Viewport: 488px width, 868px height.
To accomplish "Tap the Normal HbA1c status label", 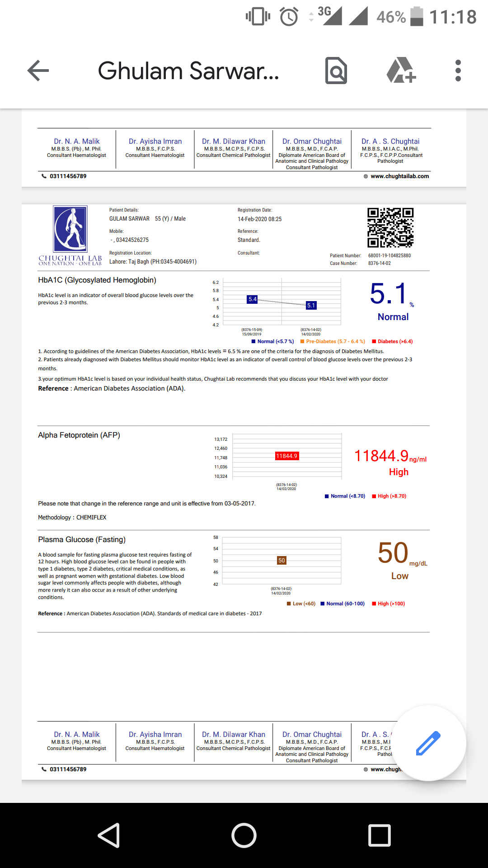I will (x=393, y=317).
